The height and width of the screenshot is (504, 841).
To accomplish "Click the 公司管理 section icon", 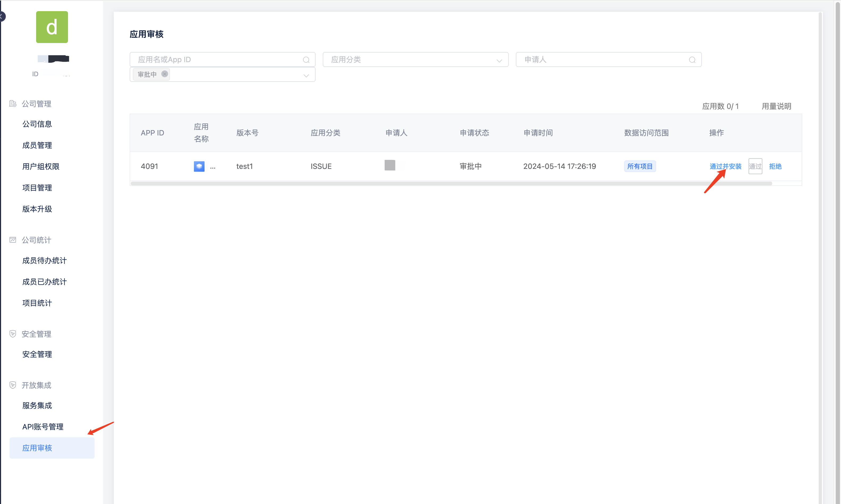I will point(13,104).
